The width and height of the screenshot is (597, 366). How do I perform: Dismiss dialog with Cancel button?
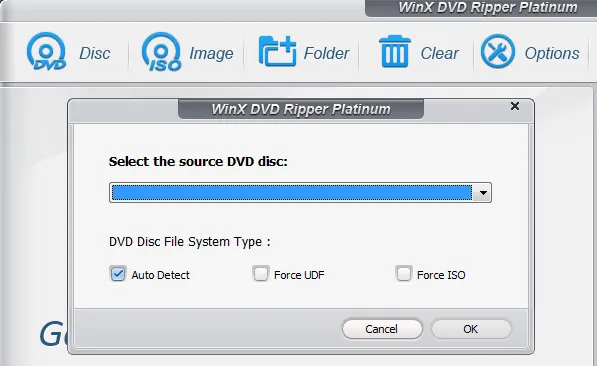tap(382, 329)
